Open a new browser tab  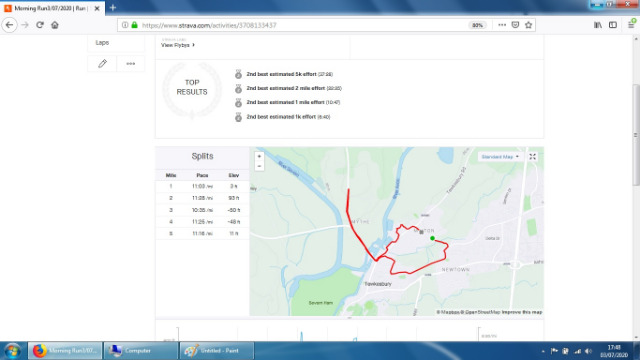pos(113,8)
